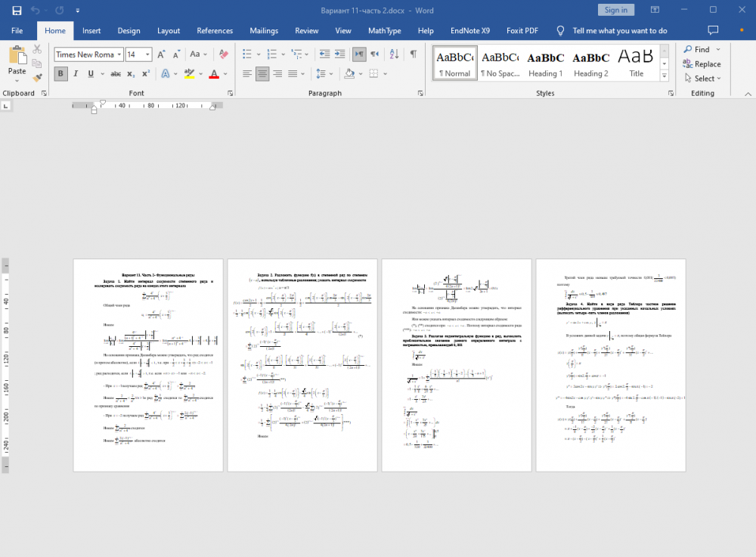The image size is (756, 557).
Task: Toggle show paragraph marks
Action: point(414,54)
